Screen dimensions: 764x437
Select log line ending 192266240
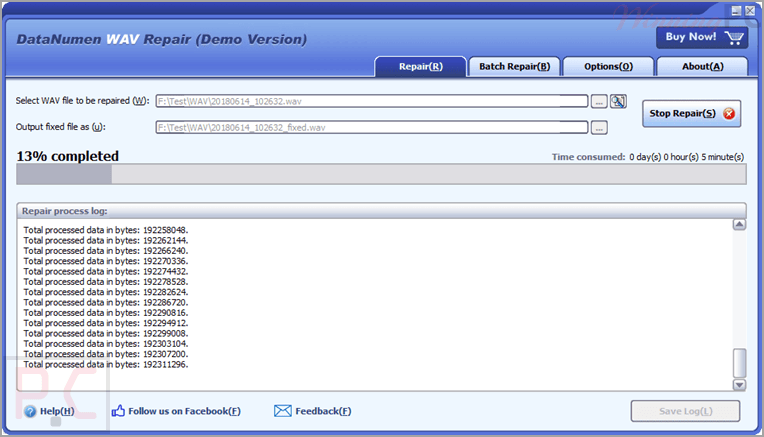click(x=106, y=251)
